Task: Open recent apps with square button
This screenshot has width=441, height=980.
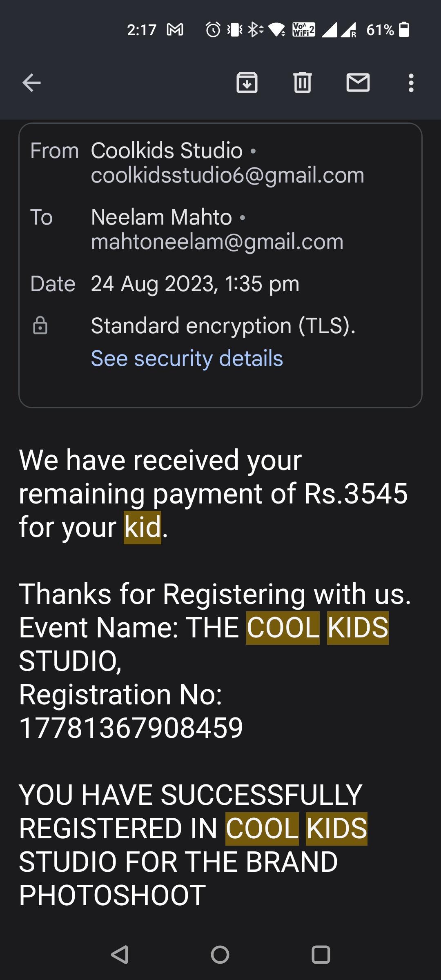Action: [x=321, y=955]
